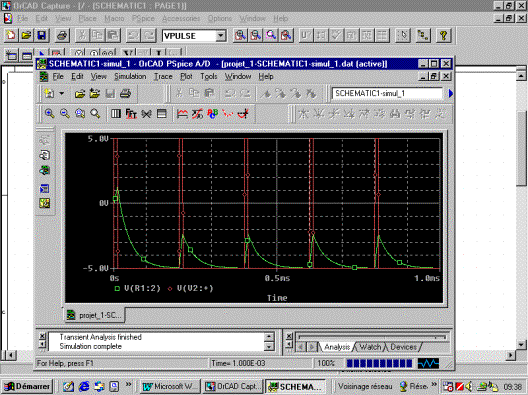This screenshot has width=528, height=395.
Task: Open the VPULSE part dropdown arrow
Action: [221, 36]
